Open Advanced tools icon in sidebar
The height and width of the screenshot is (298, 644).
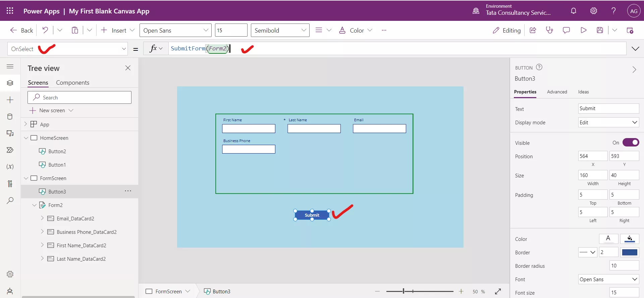point(10,183)
